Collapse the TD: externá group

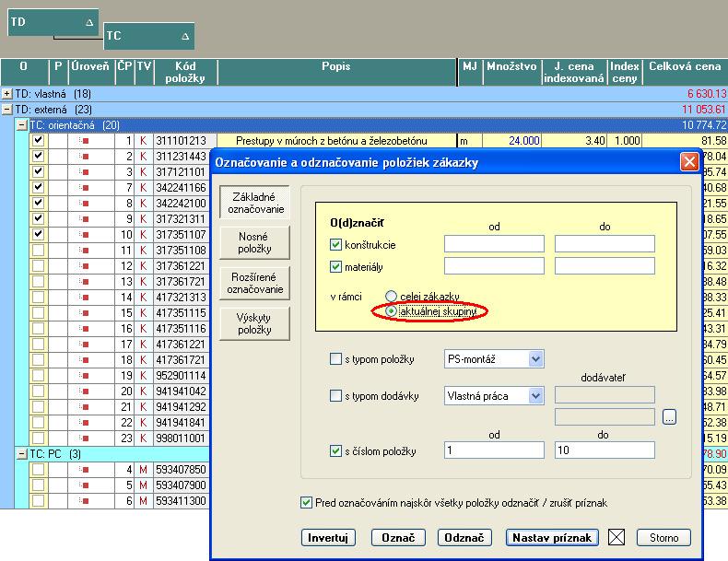(x=7, y=110)
